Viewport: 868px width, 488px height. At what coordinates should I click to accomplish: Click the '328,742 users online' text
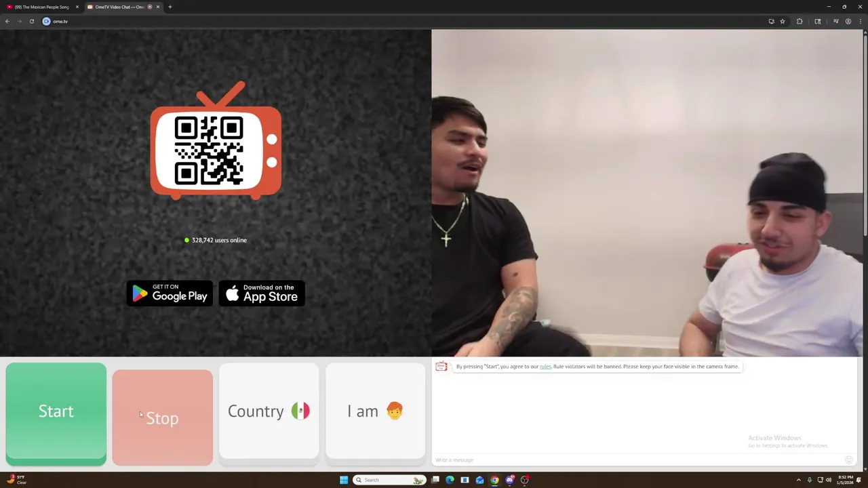click(219, 240)
